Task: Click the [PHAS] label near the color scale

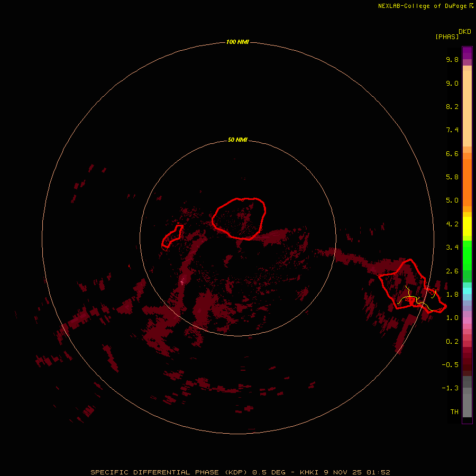Action: coord(447,37)
